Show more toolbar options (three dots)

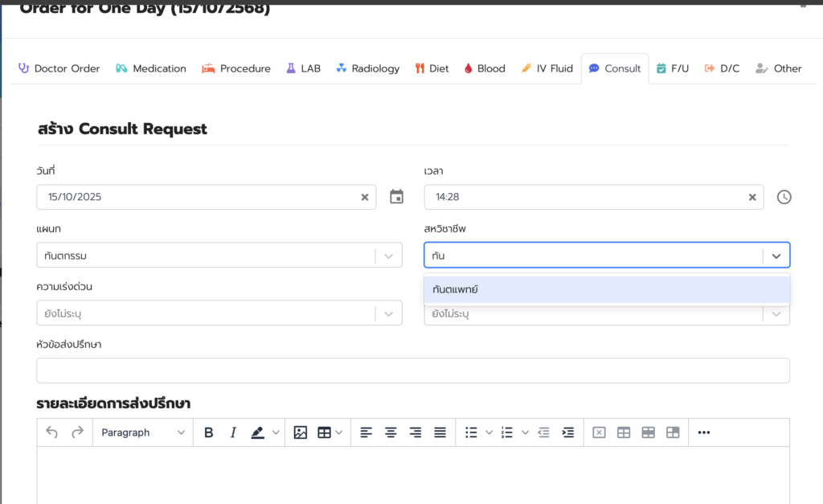[704, 432]
